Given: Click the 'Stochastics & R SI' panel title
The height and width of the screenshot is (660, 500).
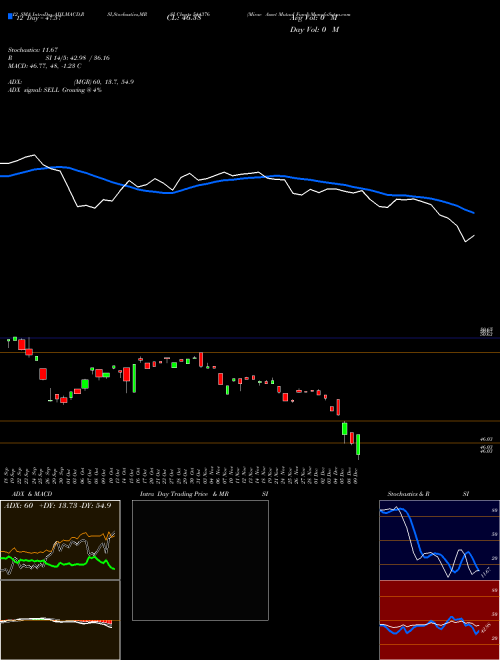Looking at the screenshot, I should tap(428, 494).
